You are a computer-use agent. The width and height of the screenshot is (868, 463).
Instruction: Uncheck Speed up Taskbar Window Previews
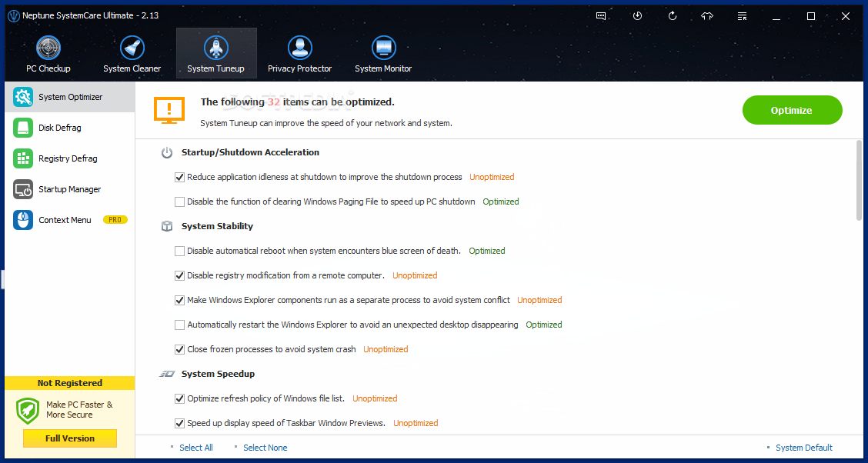point(179,423)
